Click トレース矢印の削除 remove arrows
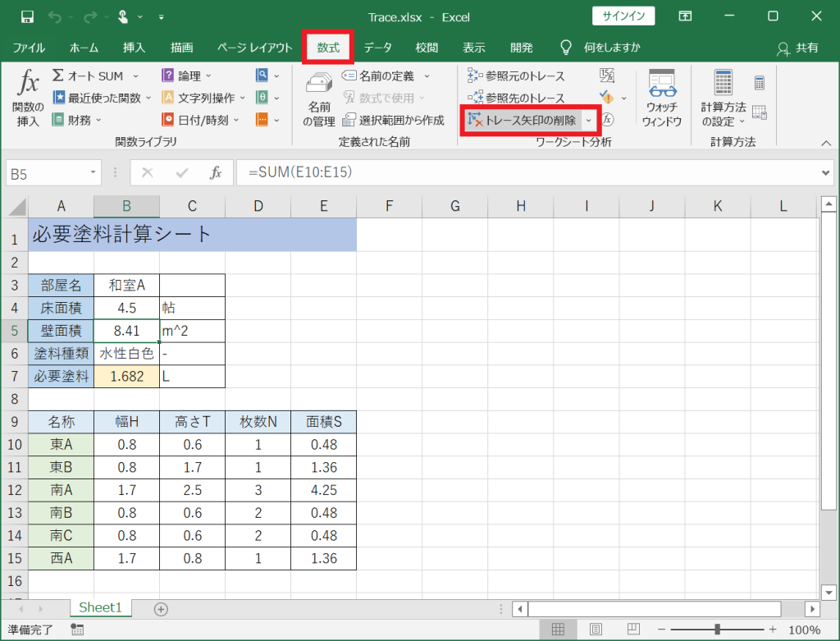840x641 pixels. [523, 120]
